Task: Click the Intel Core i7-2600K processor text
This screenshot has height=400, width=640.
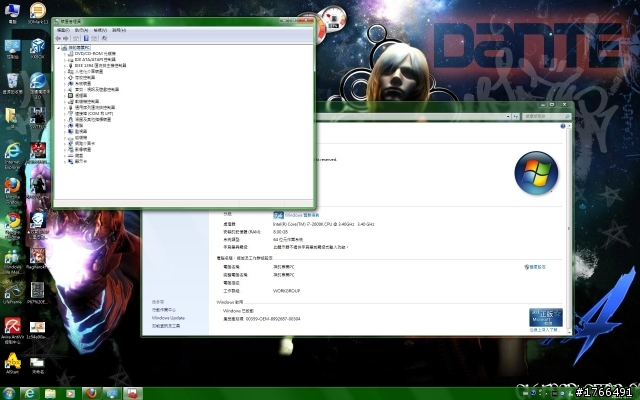Action: pos(323,224)
